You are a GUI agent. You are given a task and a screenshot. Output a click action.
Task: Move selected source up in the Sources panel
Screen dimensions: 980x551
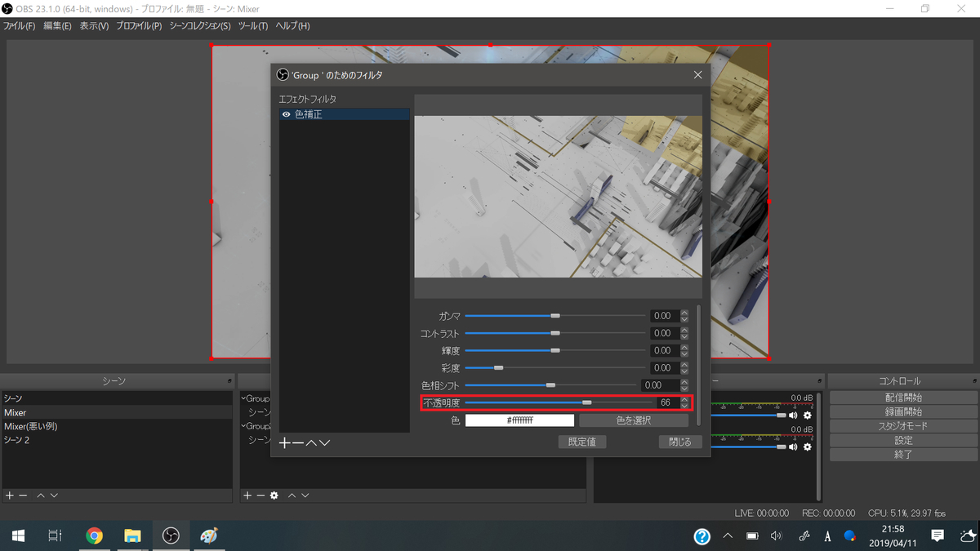[292, 495]
